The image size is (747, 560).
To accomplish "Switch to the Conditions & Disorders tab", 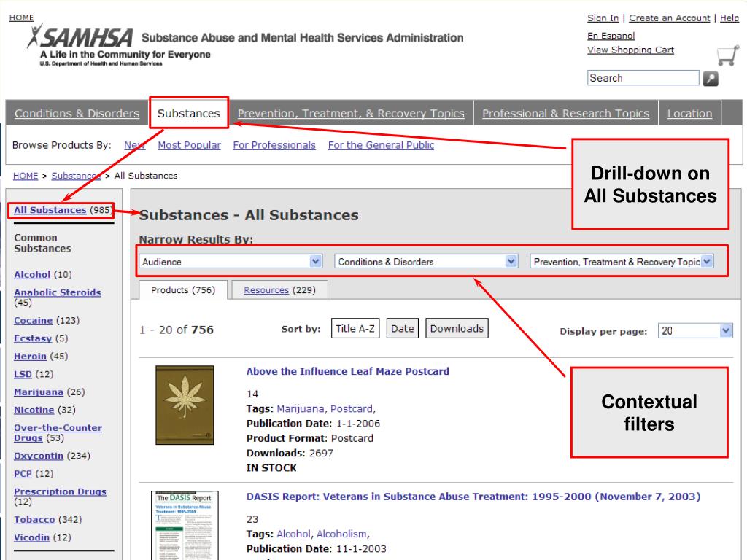I will 77,113.
